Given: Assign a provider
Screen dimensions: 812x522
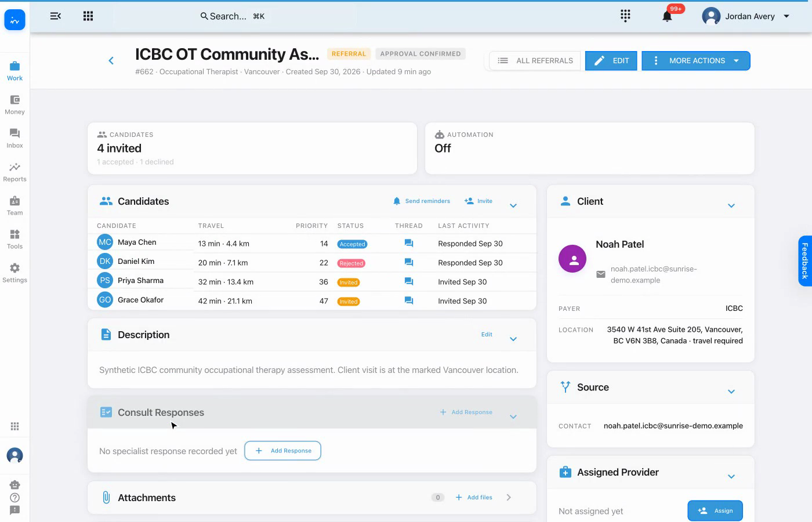Looking at the screenshot, I should coord(715,511).
